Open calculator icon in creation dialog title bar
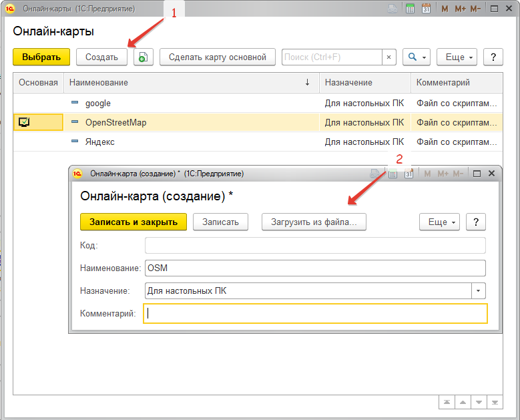 coord(393,174)
